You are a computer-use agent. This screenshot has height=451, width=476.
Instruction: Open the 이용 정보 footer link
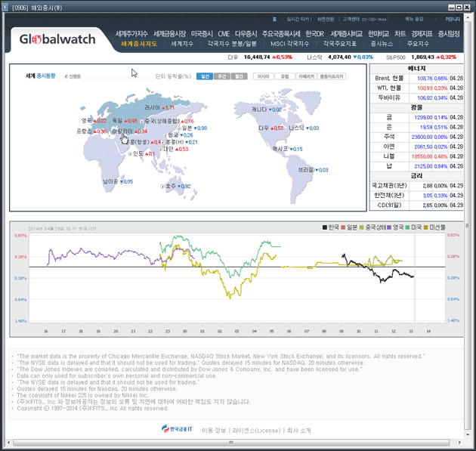(x=214, y=431)
